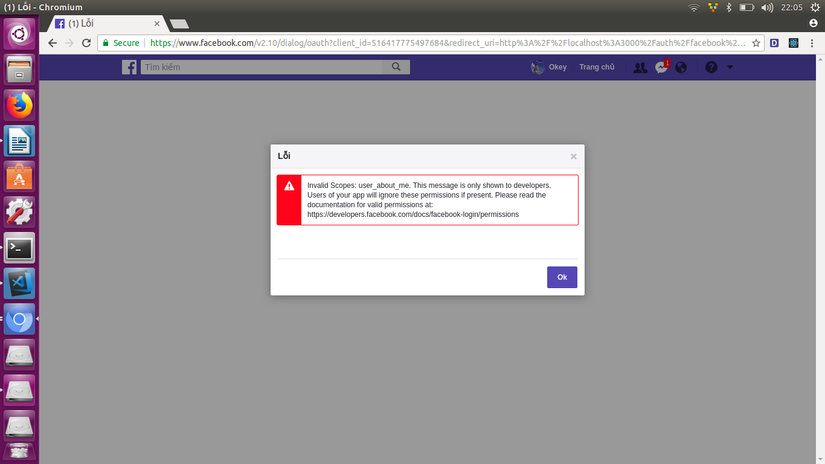Click the Facebook logo icon

point(129,67)
